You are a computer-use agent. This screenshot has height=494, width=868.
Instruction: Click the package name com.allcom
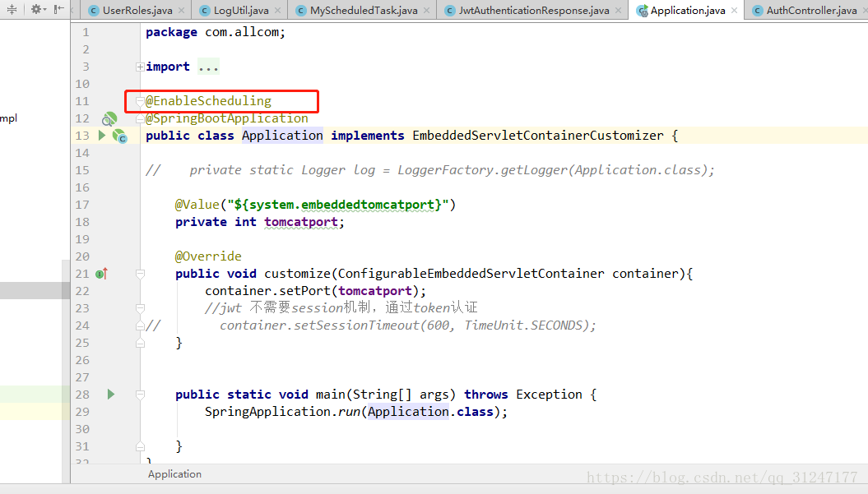click(241, 32)
